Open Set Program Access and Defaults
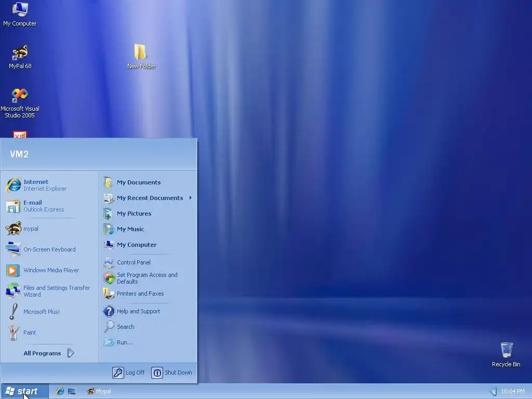 tap(148, 278)
